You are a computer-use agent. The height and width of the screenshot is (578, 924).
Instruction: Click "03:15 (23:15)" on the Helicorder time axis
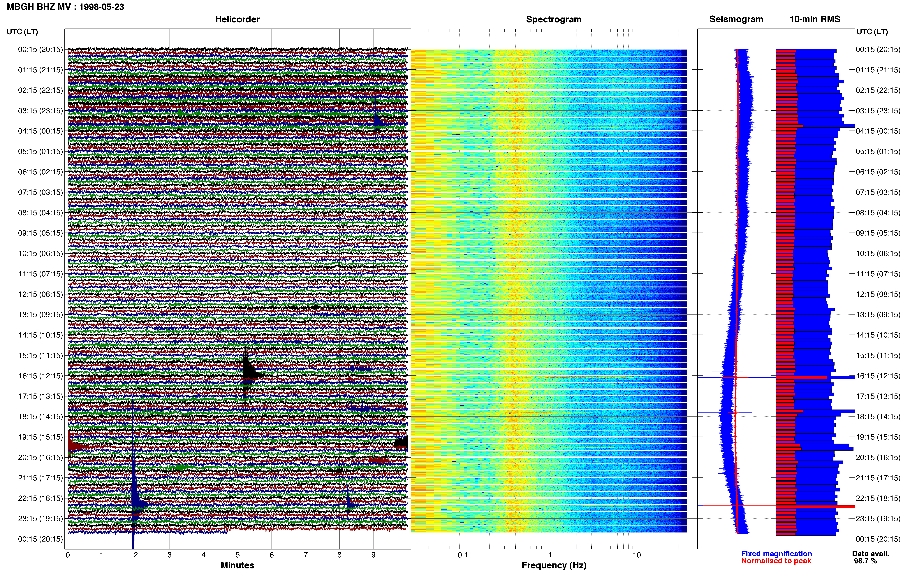tap(41, 111)
